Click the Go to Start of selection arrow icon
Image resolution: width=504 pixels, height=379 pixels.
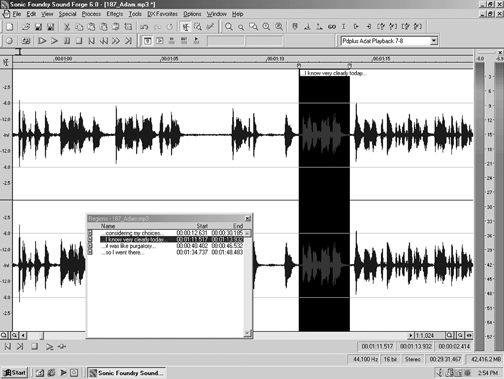pyautogui.click(x=356, y=27)
